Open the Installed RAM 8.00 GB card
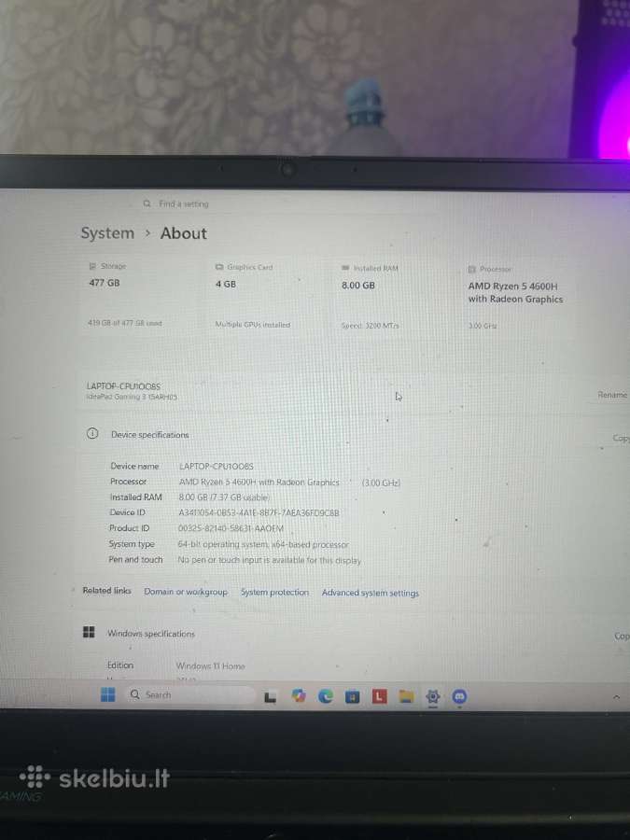 [394, 297]
